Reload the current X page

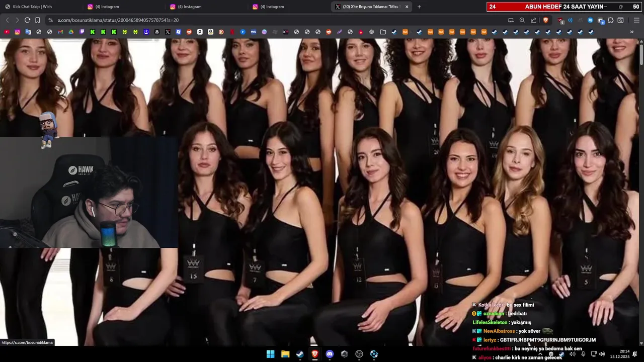point(27,20)
